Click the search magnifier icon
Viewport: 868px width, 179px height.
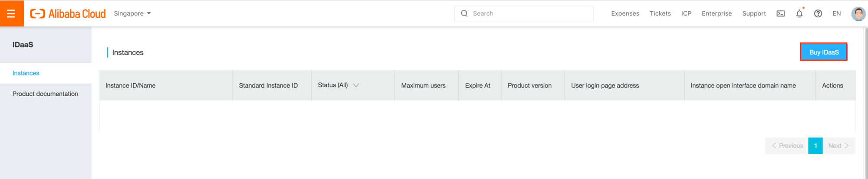pos(464,13)
